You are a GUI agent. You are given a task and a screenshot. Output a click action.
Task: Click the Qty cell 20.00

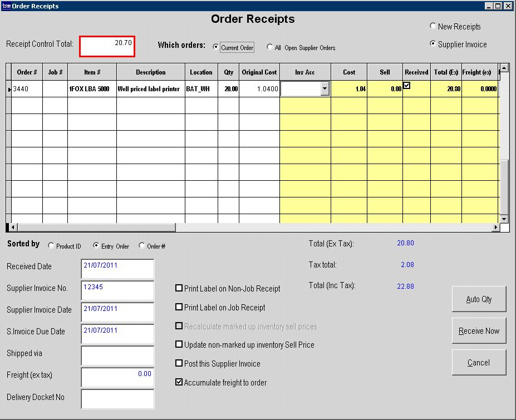click(x=228, y=89)
